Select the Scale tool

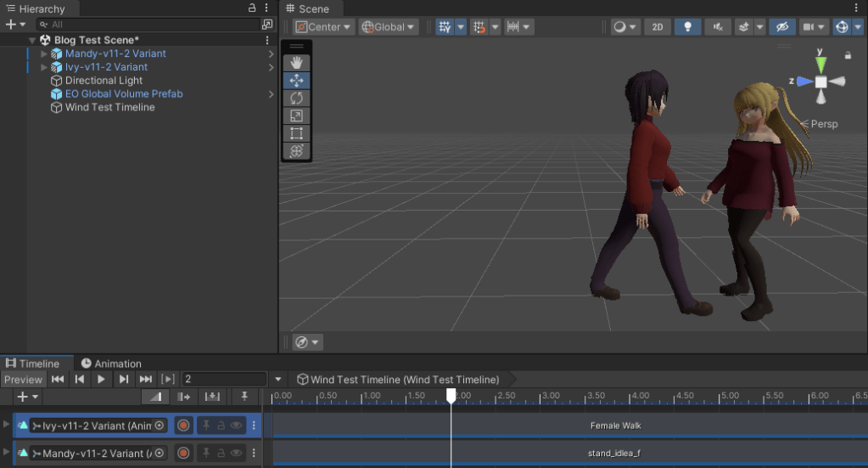[296, 116]
